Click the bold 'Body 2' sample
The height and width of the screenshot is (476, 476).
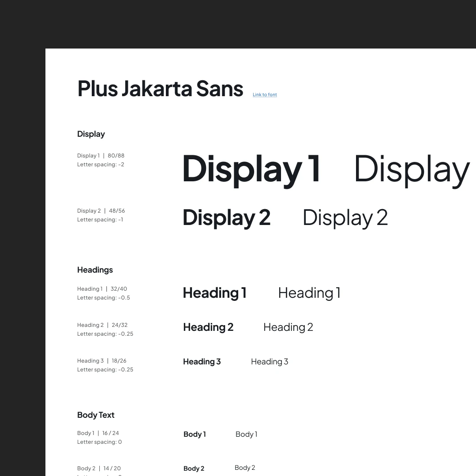[x=194, y=469]
